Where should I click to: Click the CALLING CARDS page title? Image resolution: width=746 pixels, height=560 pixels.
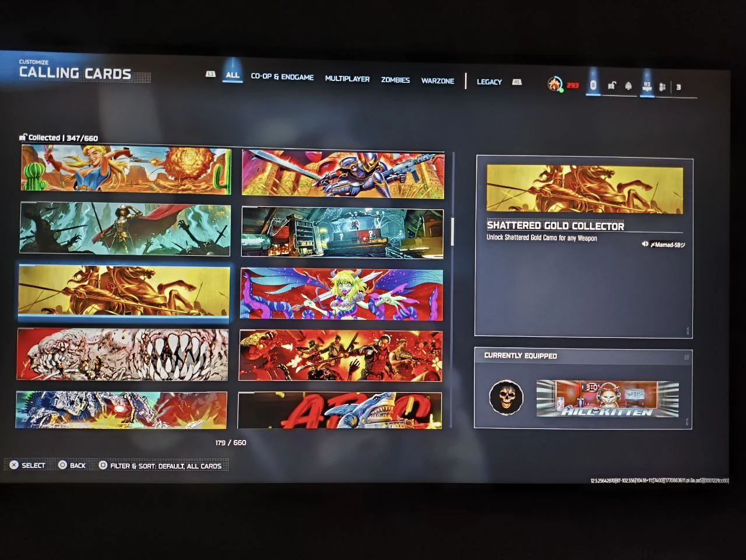[x=75, y=73]
